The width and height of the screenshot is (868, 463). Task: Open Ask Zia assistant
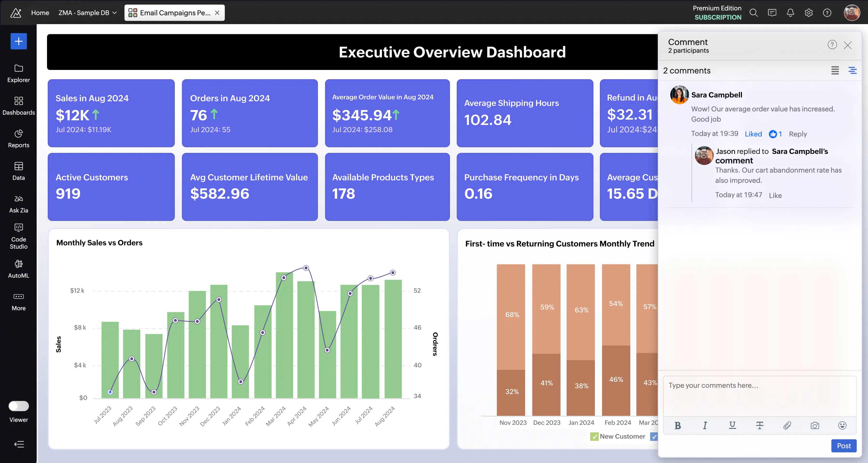pyautogui.click(x=19, y=204)
